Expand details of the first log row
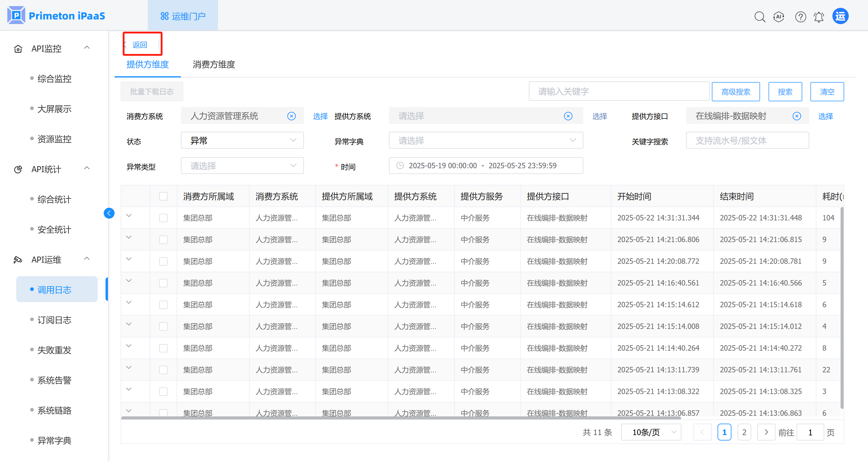The height and width of the screenshot is (461, 868). [129, 215]
